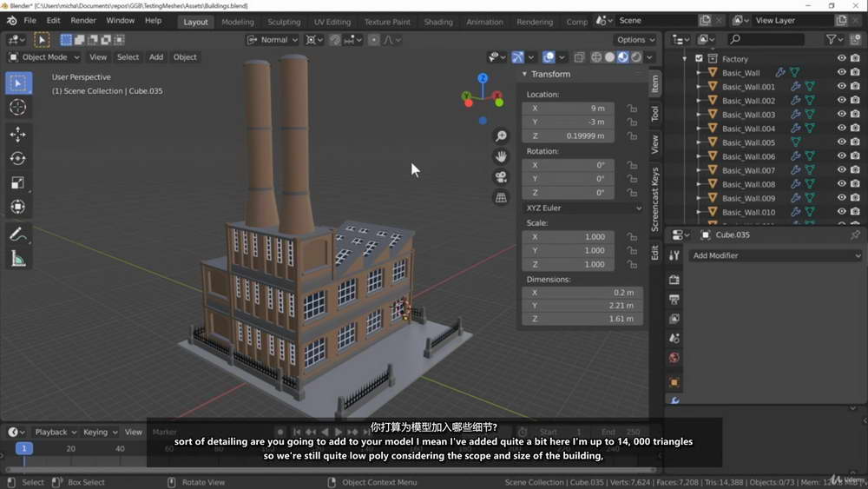
Task: Select Basic_Wall.005 in outliner
Action: point(748,142)
